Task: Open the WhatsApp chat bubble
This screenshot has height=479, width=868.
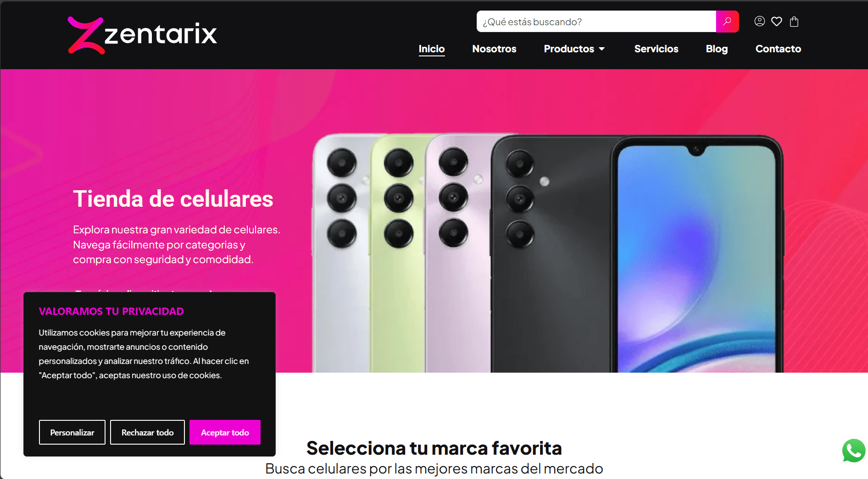Action: point(854,451)
